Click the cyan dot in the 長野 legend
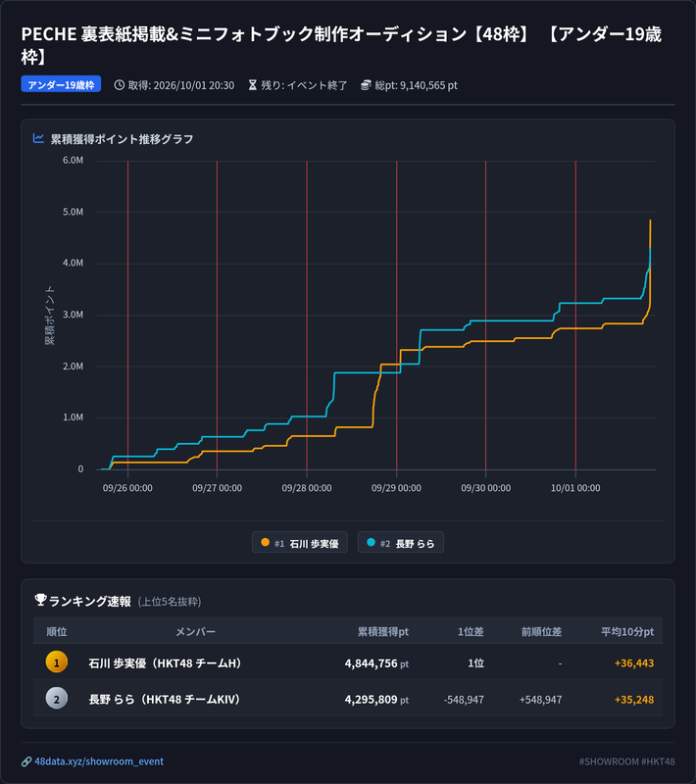 pos(371,542)
